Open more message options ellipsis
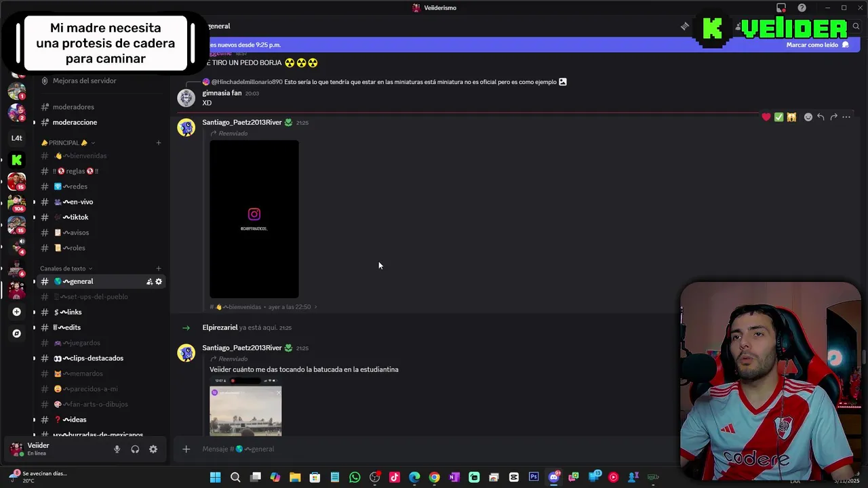 [846, 117]
